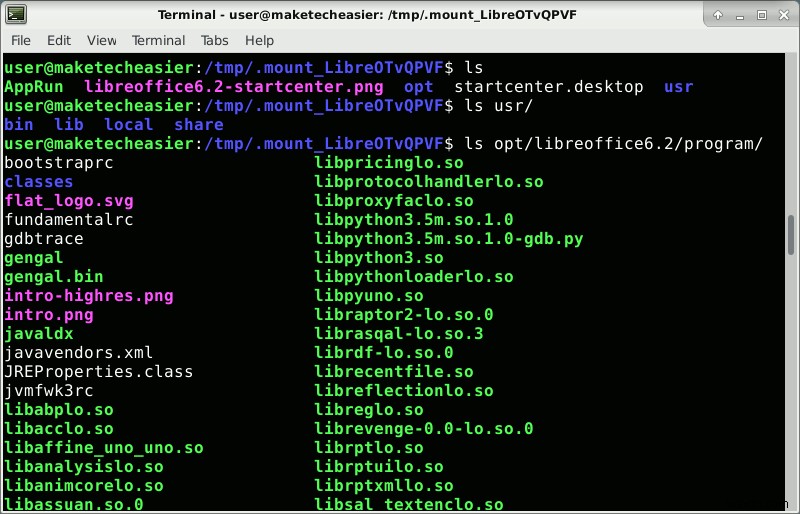Click the blue 'opt' directory name
The image size is (800, 514).
pyautogui.click(x=418, y=87)
